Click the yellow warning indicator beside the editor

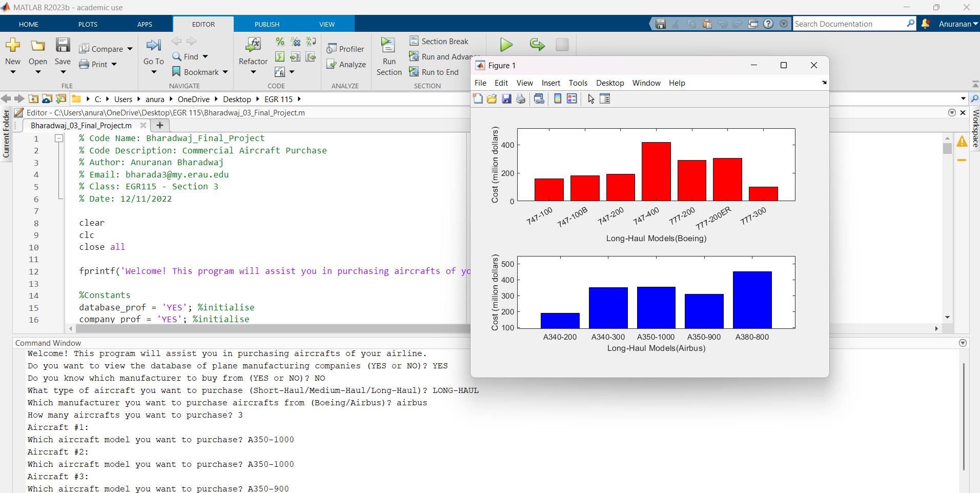(x=962, y=142)
